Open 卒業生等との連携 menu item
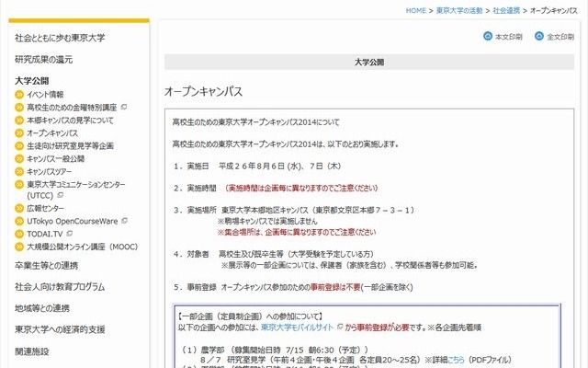This screenshot has width=588, height=368. pos(46,266)
